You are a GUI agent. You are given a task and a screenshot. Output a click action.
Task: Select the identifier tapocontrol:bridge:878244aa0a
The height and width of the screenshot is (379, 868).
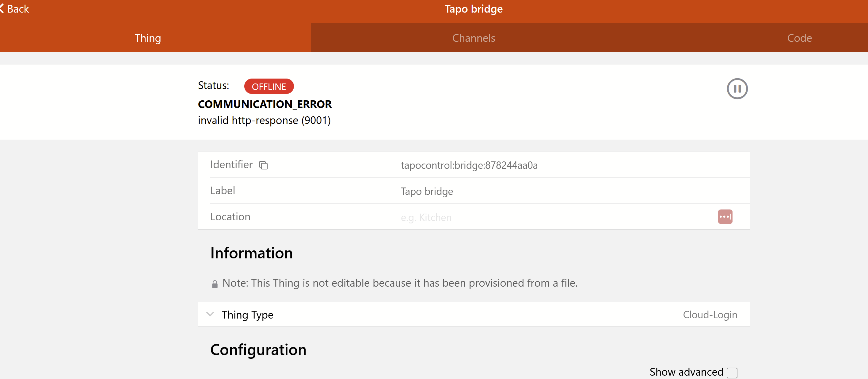[x=469, y=165]
